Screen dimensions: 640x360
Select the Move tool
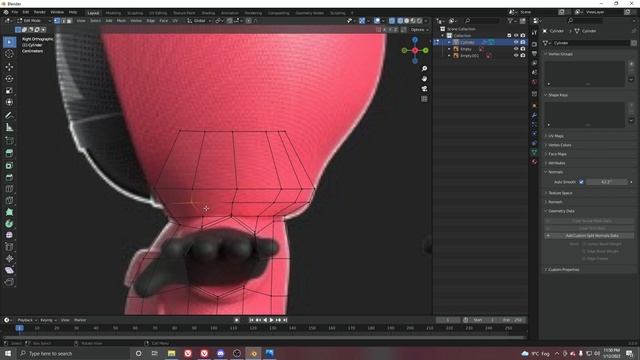9,67
